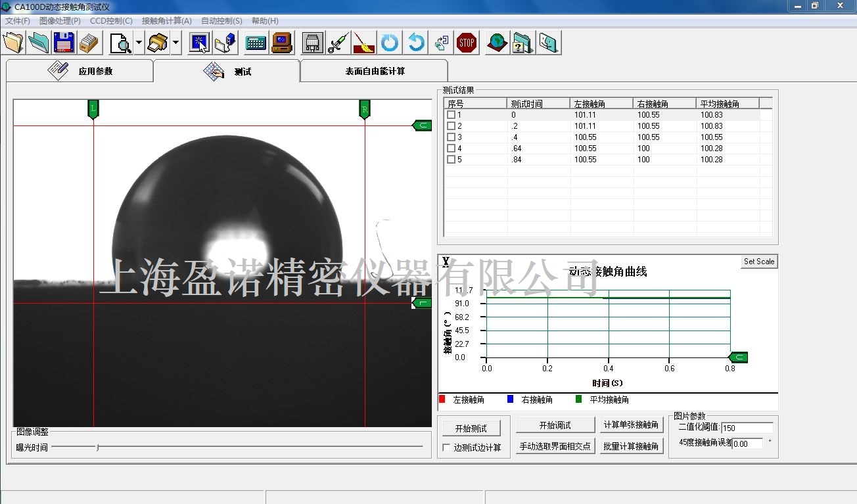The width and height of the screenshot is (857, 504).
Task: Check the box for result row 3
Action: (451, 137)
